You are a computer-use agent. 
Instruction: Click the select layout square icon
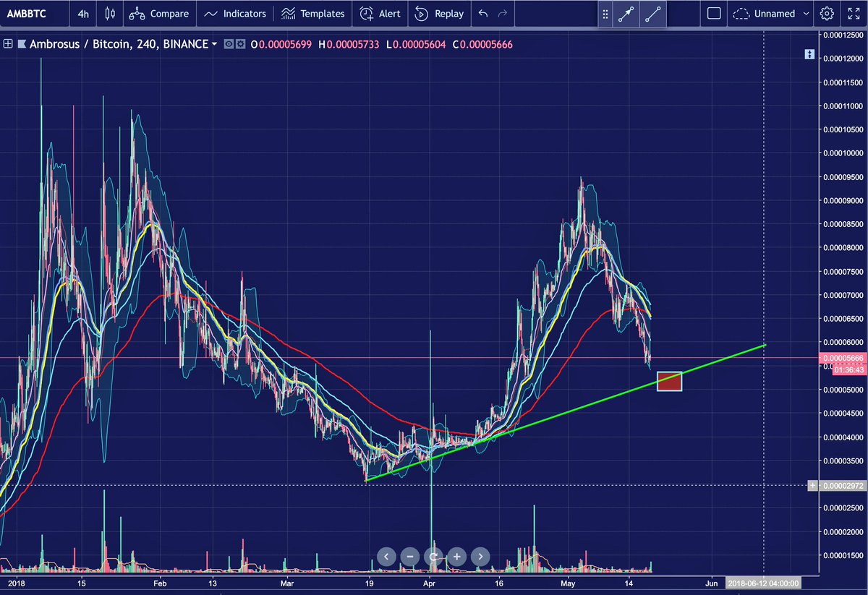(x=714, y=14)
